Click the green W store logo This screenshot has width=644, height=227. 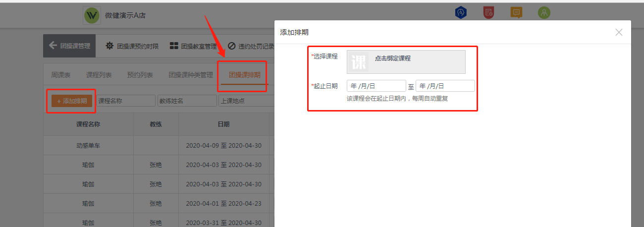click(92, 15)
